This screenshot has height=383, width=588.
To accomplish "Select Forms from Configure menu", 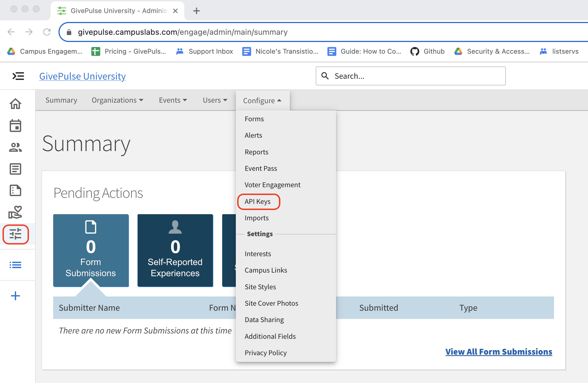I will coord(254,119).
